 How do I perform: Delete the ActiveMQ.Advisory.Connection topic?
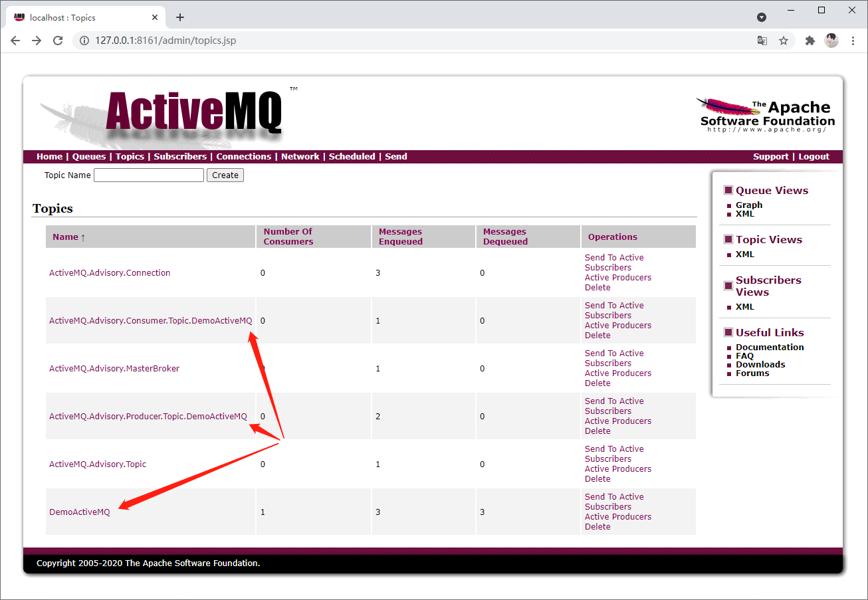[x=597, y=288]
